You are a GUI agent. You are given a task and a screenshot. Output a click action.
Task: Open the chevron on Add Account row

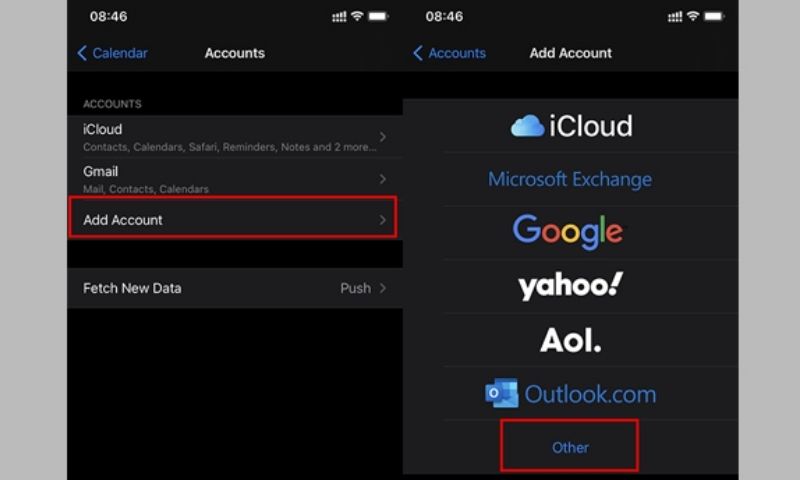pos(383,220)
